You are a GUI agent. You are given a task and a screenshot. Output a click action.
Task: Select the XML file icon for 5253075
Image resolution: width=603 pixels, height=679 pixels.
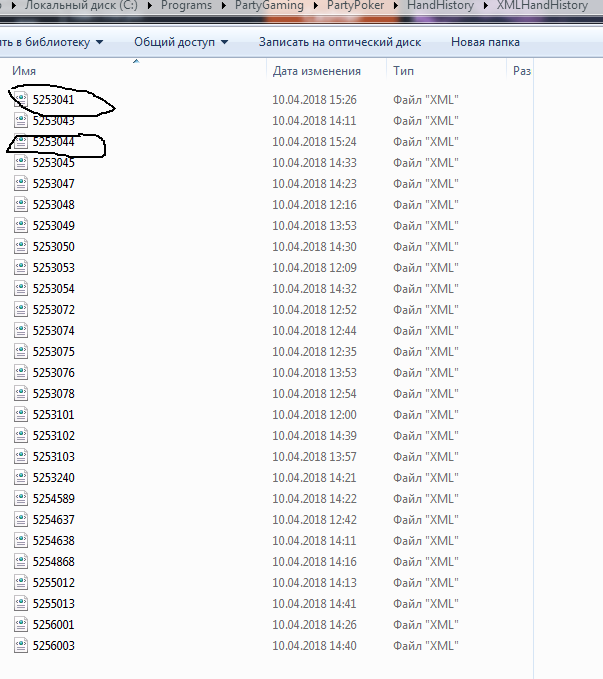(x=21, y=352)
